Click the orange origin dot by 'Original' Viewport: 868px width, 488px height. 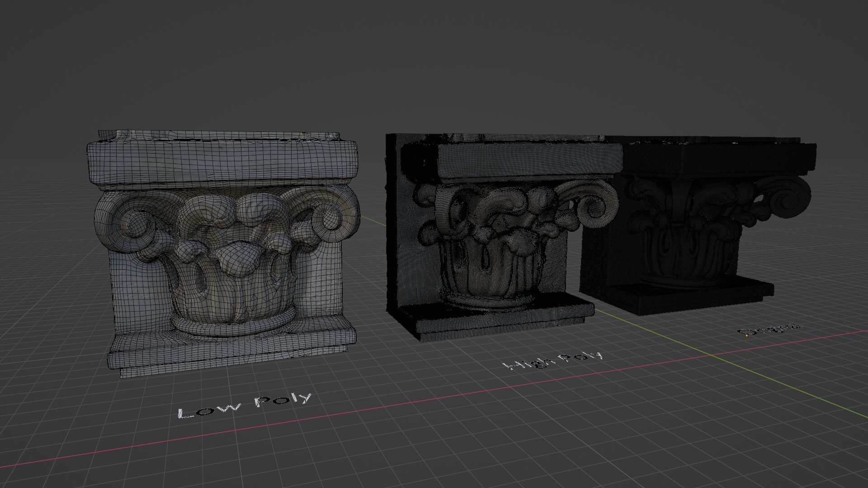click(746, 336)
